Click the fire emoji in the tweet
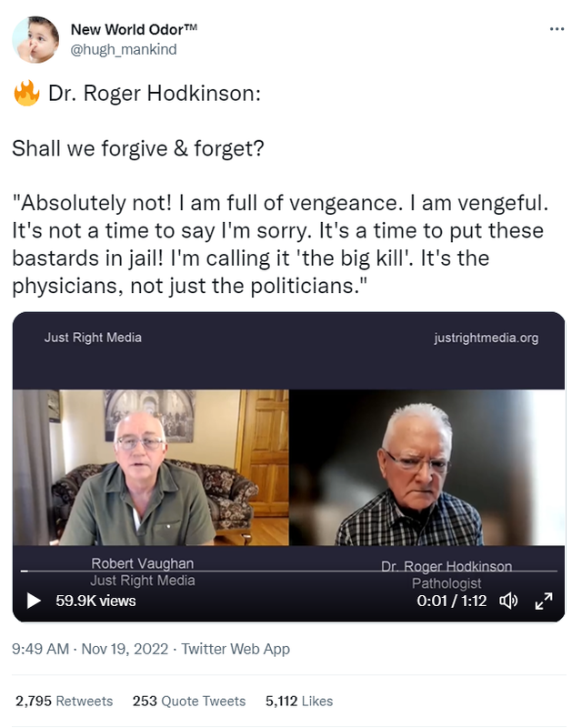 click(26, 93)
